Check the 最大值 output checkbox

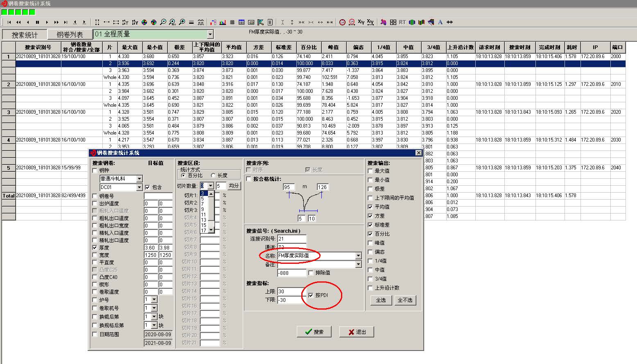pos(370,171)
